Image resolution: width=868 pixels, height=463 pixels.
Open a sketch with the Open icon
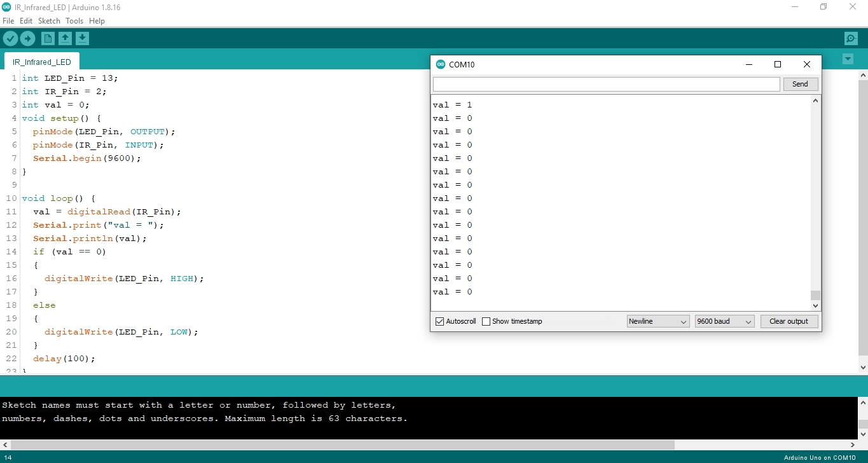pyautogui.click(x=65, y=39)
